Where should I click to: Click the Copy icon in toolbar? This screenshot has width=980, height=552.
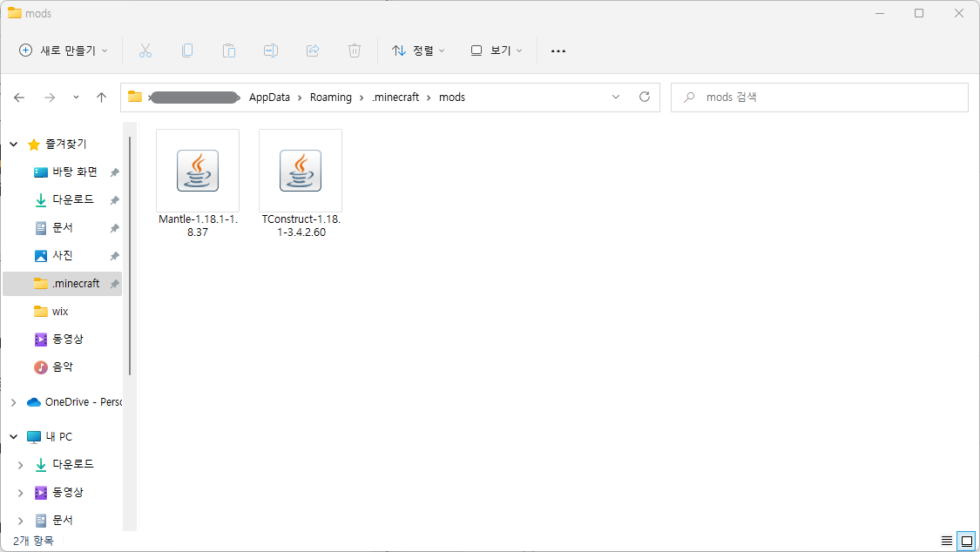click(x=187, y=50)
